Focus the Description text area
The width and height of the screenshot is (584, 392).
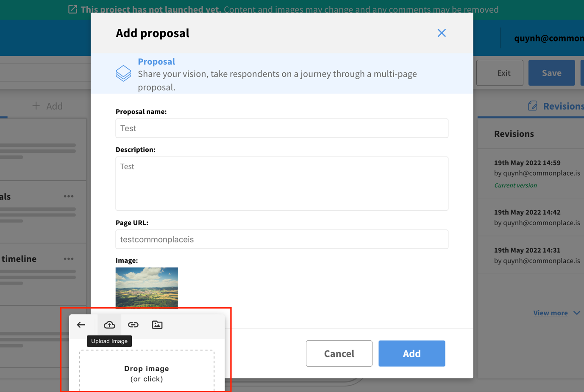click(282, 184)
